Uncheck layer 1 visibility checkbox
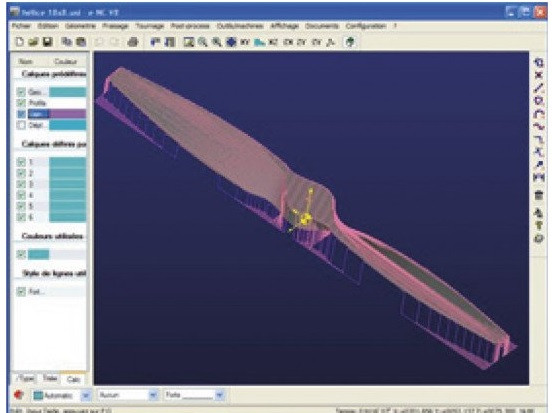The height and width of the screenshot is (413, 552). [21, 162]
